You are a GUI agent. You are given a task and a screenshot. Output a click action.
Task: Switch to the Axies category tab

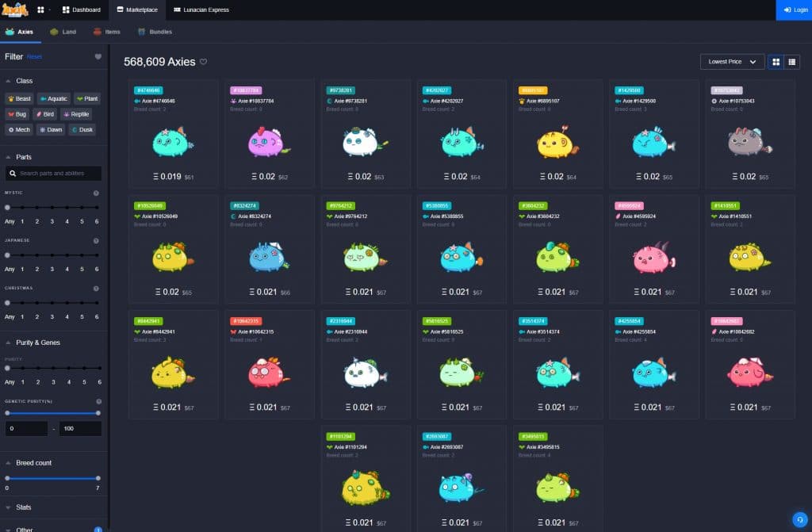(x=20, y=33)
